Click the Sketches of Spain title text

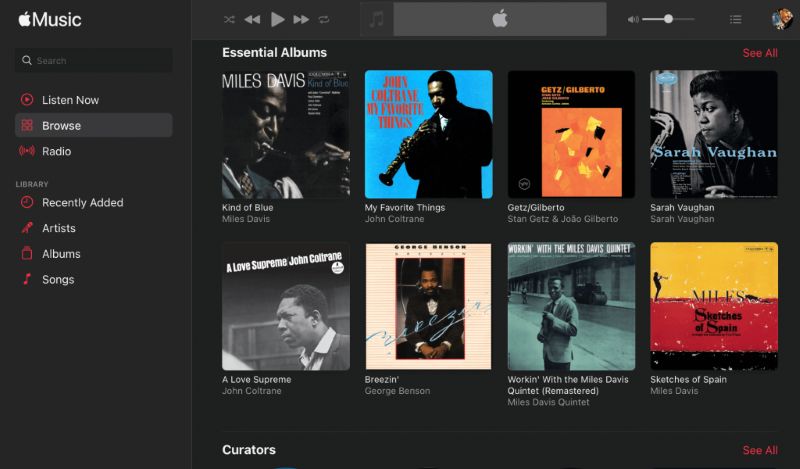point(688,380)
